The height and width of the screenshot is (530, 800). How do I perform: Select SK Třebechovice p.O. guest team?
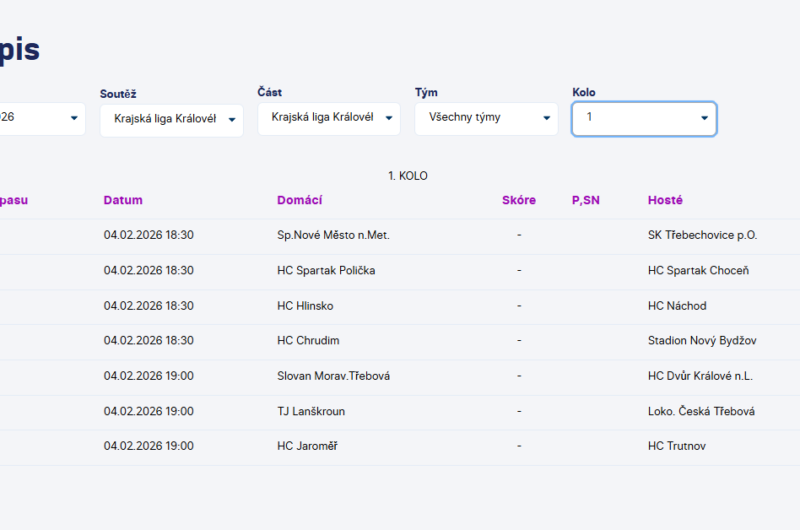coord(702,235)
